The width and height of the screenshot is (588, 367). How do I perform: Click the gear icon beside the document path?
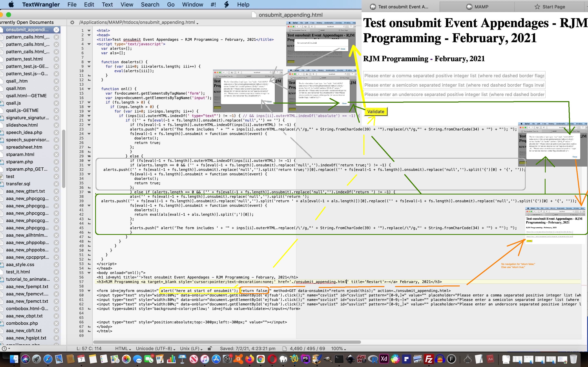(x=72, y=22)
